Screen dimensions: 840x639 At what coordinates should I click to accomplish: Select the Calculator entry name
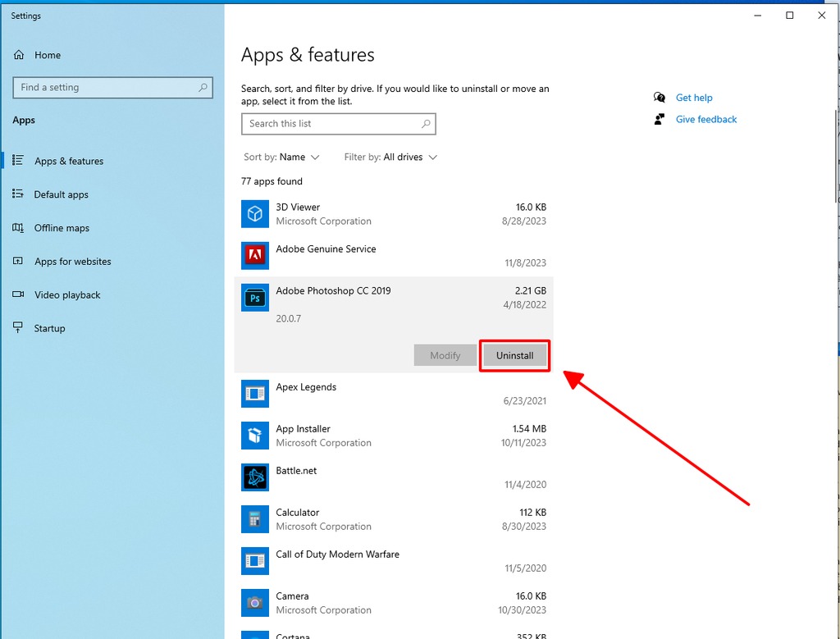[297, 512]
